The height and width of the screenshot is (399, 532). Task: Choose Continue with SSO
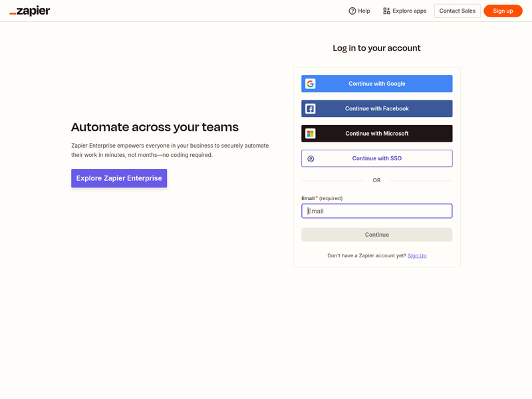[376, 158]
